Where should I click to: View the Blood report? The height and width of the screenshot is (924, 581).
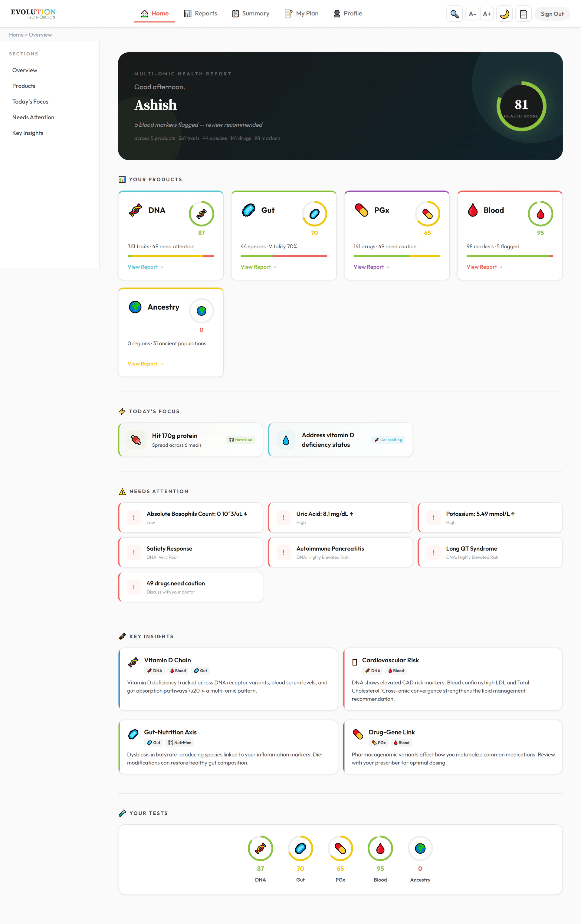click(484, 267)
